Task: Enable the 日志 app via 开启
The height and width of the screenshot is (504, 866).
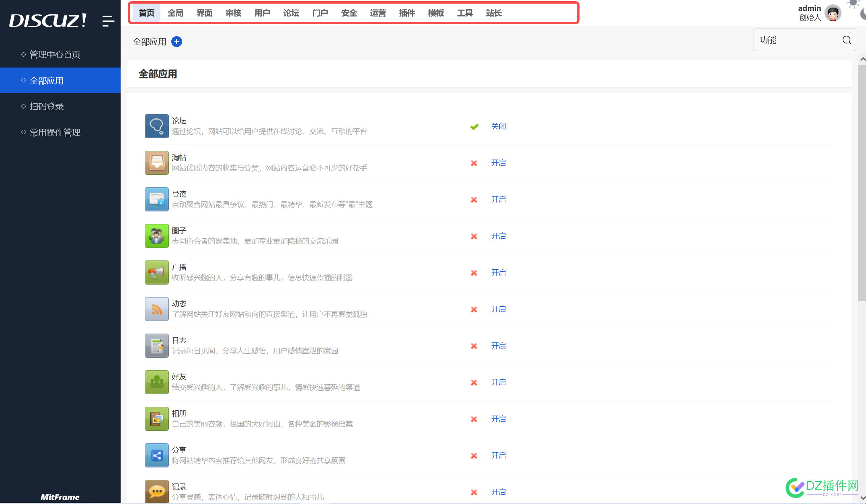Action: click(499, 346)
